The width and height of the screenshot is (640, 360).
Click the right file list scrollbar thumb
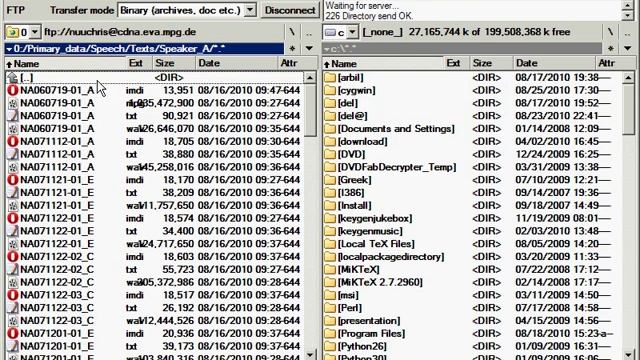click(x=629, y=109)
